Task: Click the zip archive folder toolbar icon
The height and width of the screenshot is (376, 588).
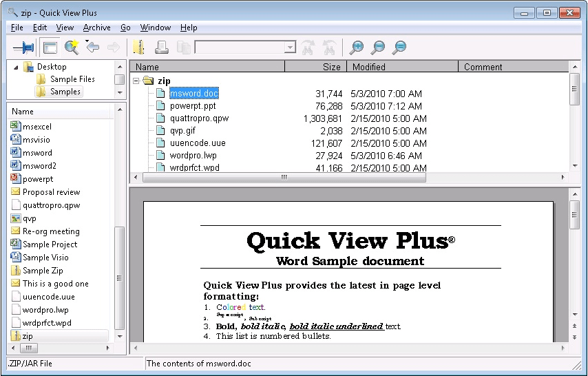Action: point(139,48)
